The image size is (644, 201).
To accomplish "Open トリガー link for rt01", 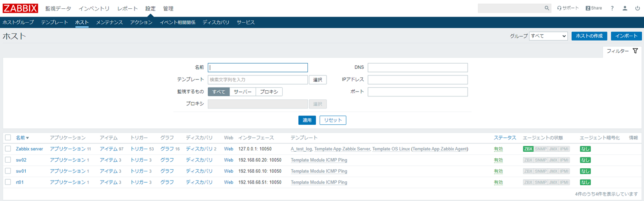I will point(139,182).
